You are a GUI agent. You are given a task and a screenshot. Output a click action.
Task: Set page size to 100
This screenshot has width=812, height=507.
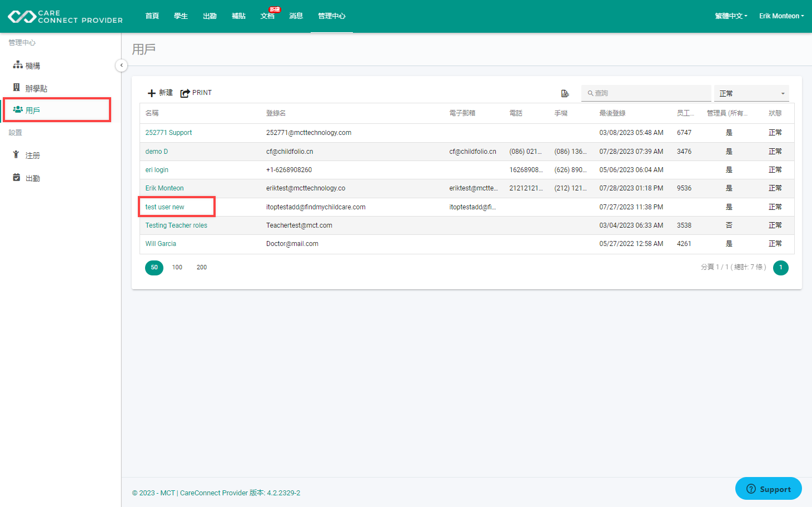coord(177,268)
